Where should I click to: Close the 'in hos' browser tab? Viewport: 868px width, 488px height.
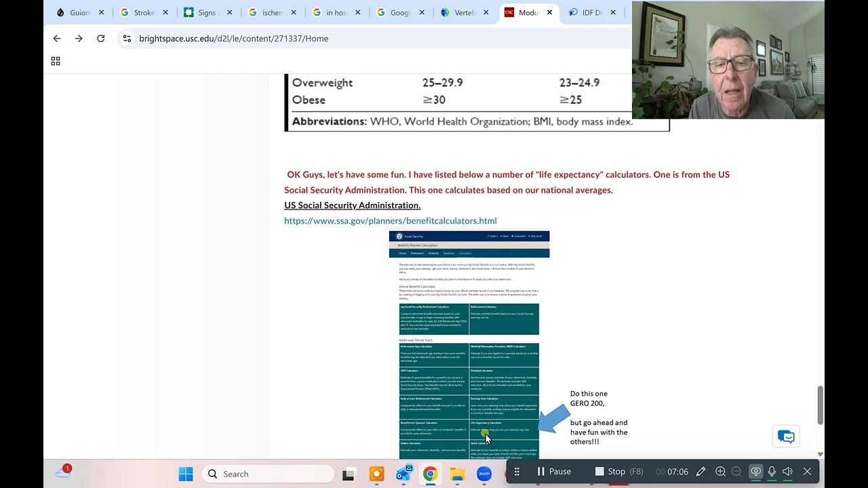click(357, 12)
